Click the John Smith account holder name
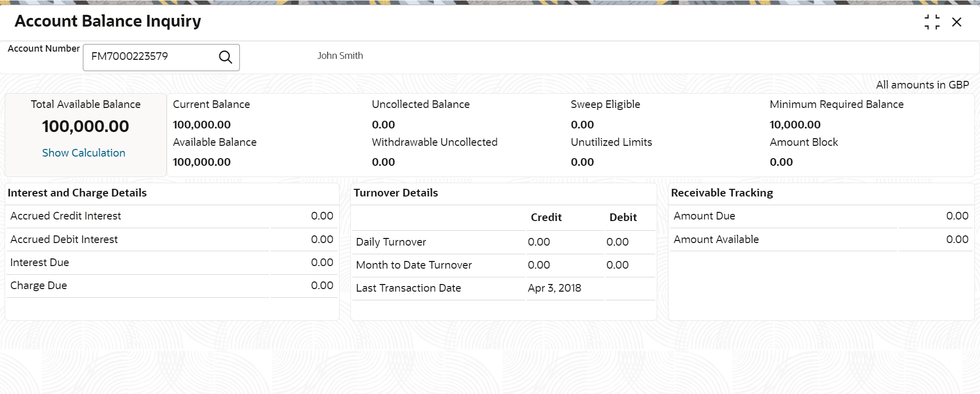Screen dimensions: 980x394 point(340,56)
